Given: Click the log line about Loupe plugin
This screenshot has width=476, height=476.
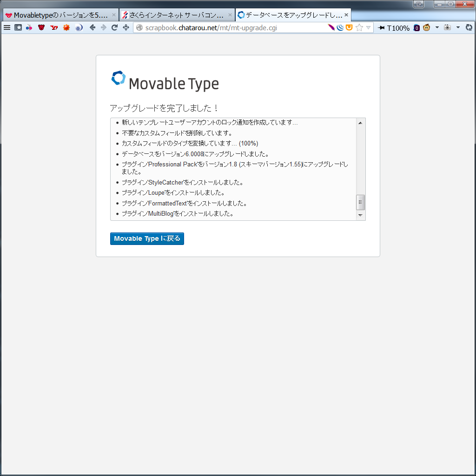Looking at the screenshot, I should tap(173, 193).
